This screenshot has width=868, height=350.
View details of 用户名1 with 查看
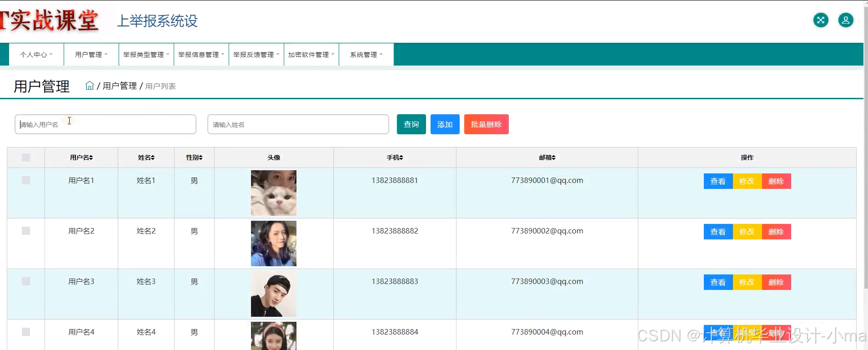coord(718,181)
